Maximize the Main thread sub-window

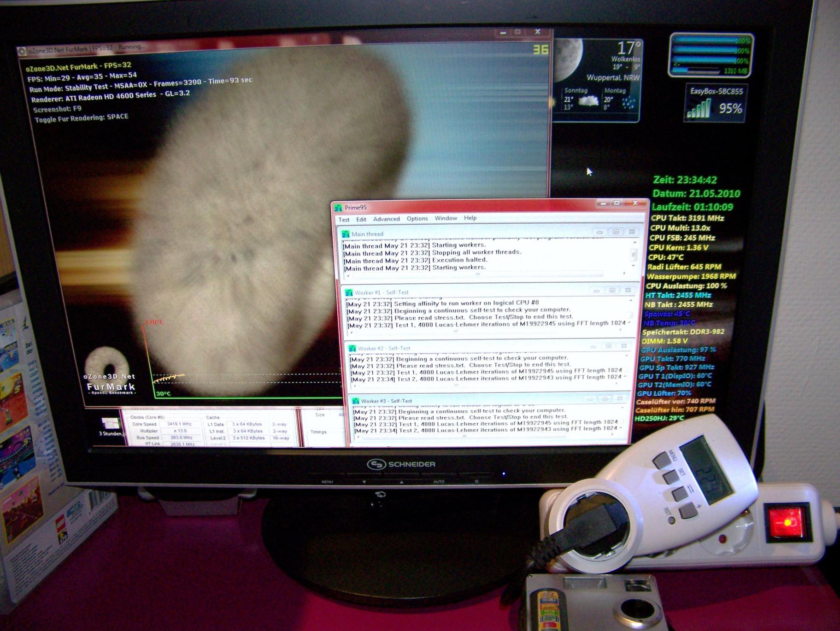click(616, 232)
